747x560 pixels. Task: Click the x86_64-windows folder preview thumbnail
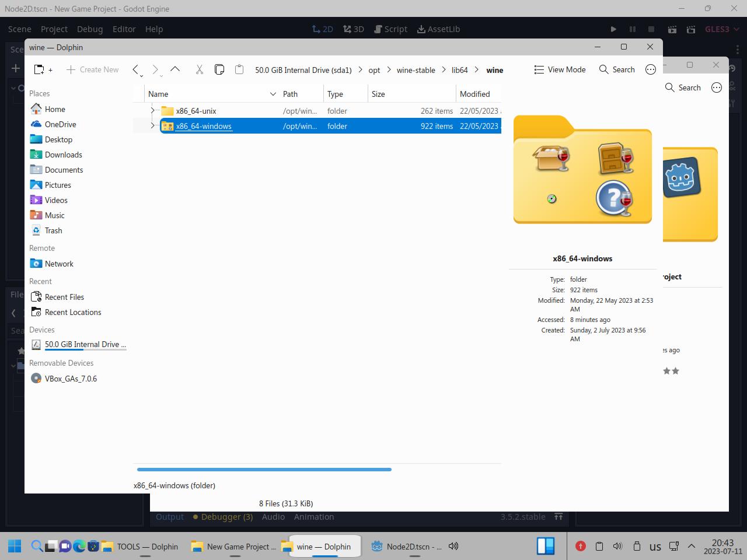click(x=582, y=169)
